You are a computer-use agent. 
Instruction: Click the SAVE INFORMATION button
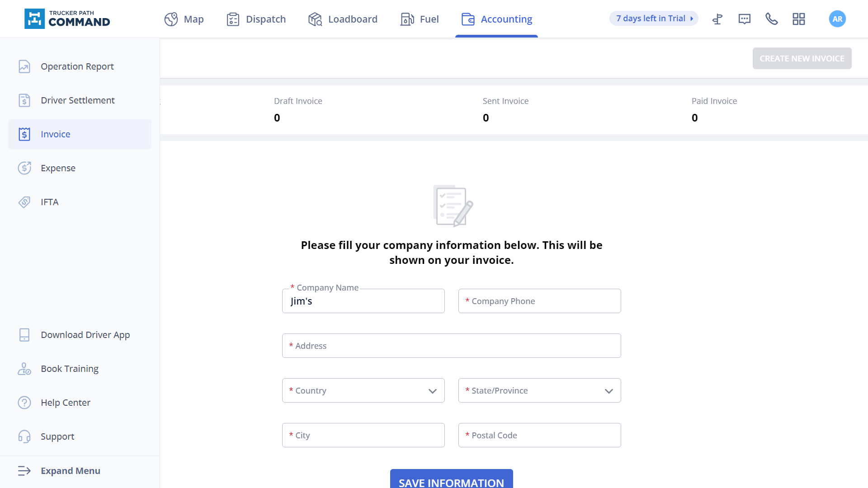click(x=451, y=483)
